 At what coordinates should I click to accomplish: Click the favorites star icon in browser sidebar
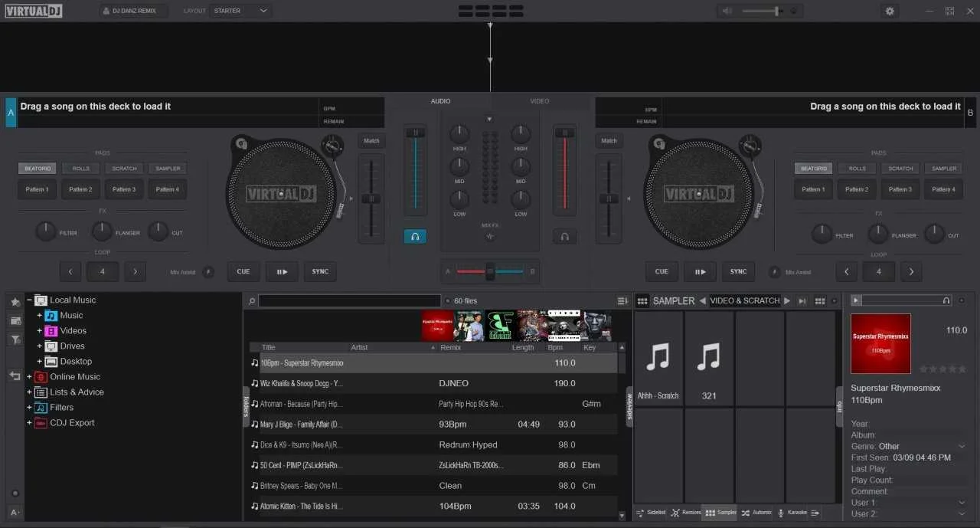click(x=15, y=302)
